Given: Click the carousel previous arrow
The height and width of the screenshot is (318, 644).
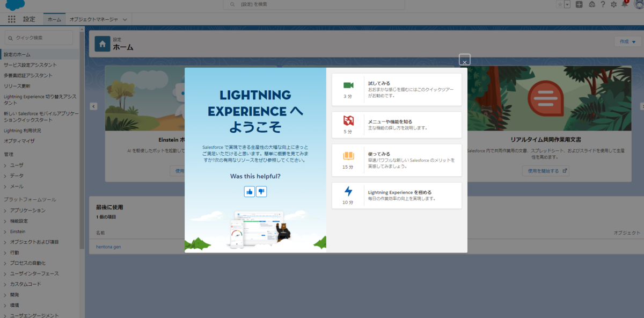Looking at the screenshot, I should [93, 106].
